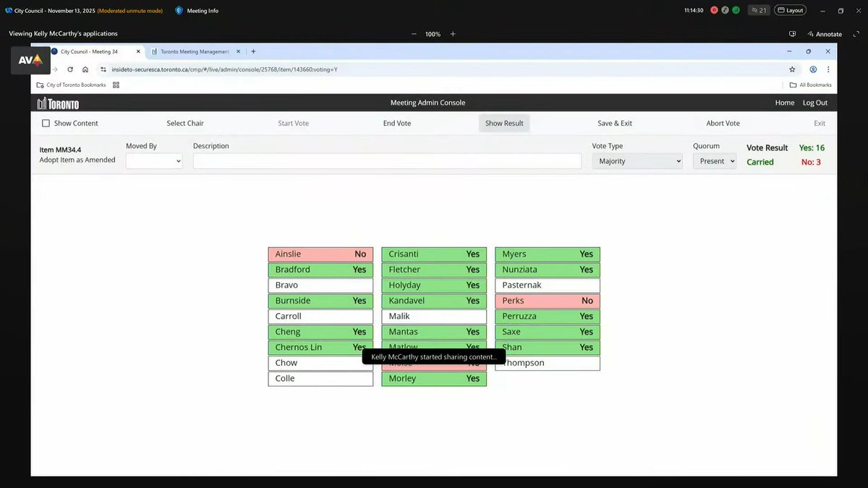Click the Description input field
This screenshot has height=488, width=868.
[x=387, y=161]
